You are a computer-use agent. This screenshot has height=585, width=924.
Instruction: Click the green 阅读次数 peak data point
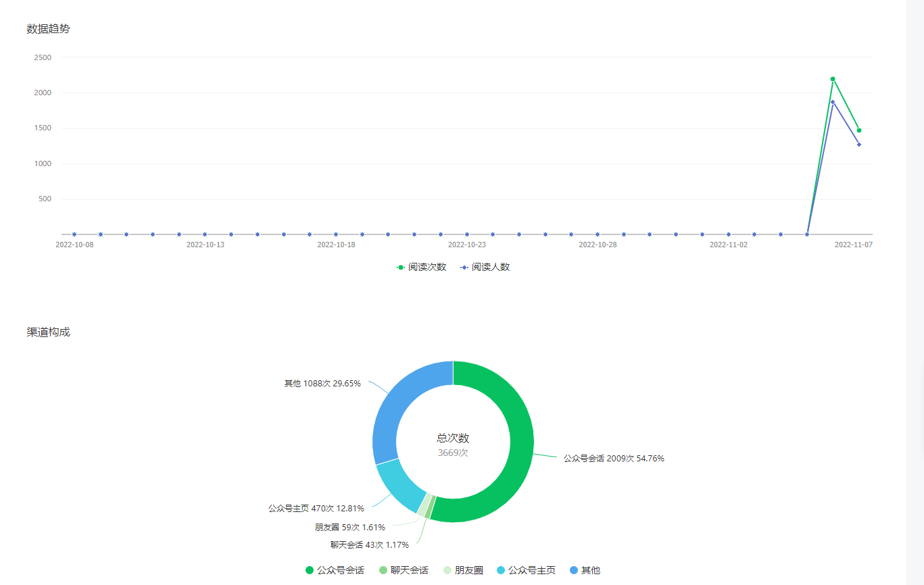(x=833, y=79)
